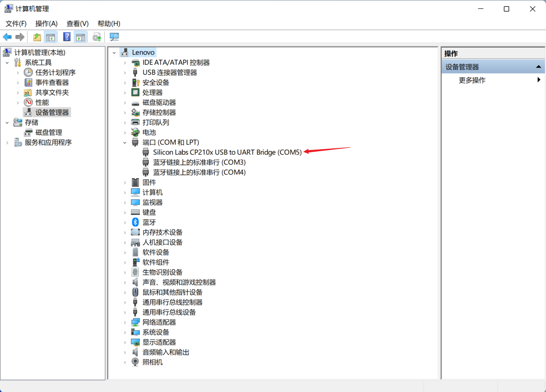Image resolution: width=546 pixels, height=392 pixels.
Task: Click the 声音、视频和游戏控制器 speaker icon
Action: tap(135, 282)
